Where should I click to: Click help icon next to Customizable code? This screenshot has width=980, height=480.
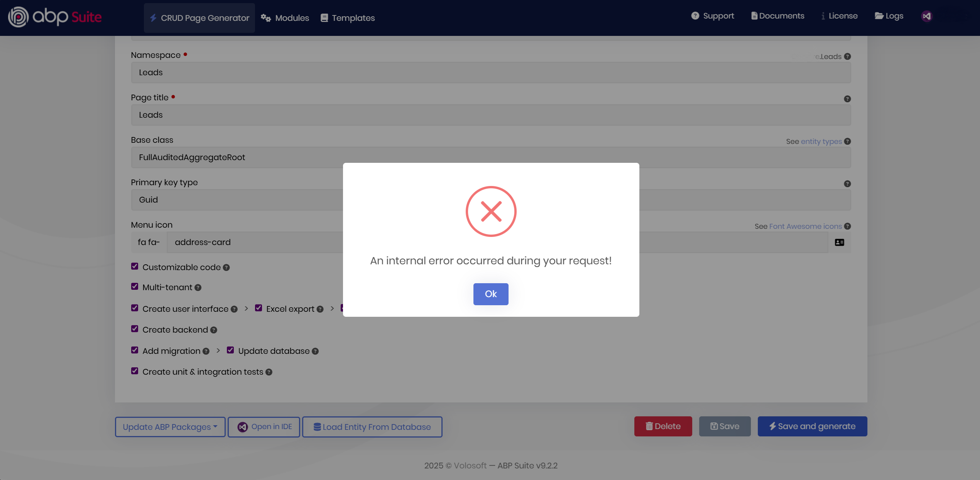coord(226,268)
